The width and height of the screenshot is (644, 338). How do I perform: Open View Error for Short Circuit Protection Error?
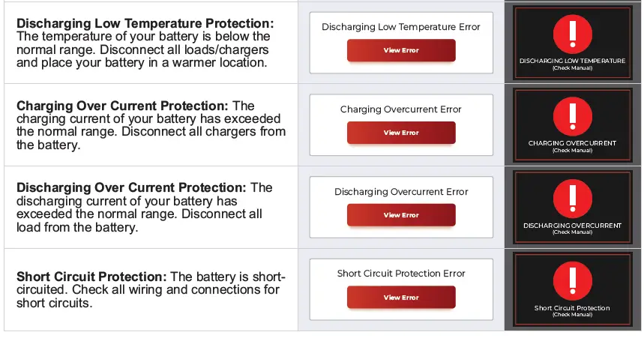[401, 298]
